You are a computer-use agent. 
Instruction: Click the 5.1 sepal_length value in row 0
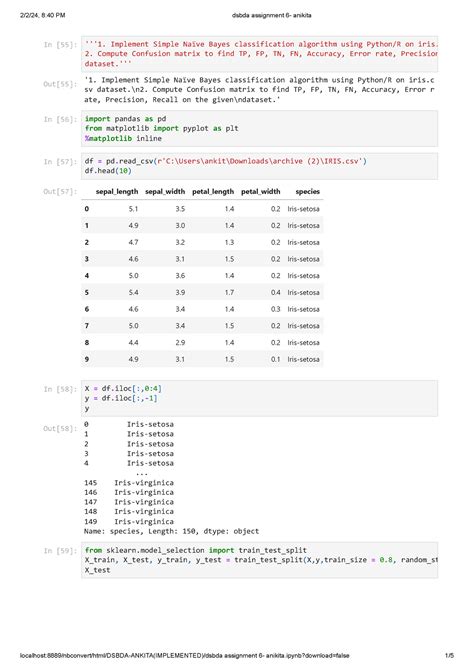[133, 209]
